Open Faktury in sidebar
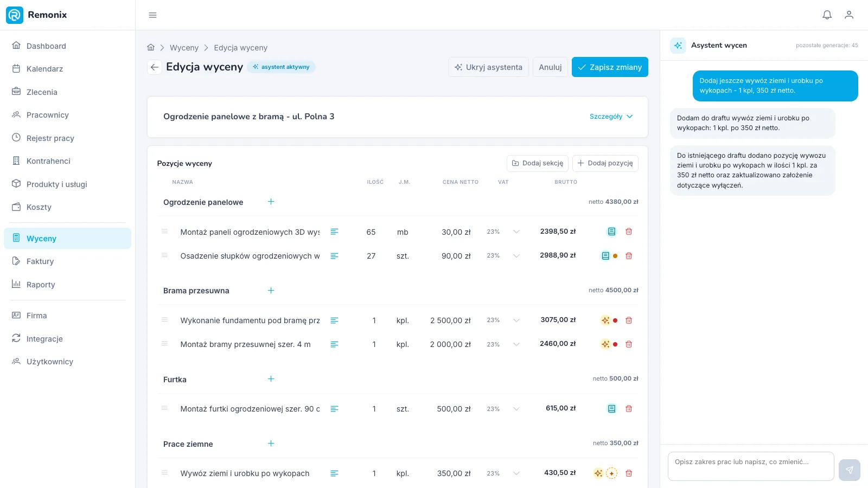Image resolution: width=868 pixels, height=488 pixels. [x=67, y=261]
